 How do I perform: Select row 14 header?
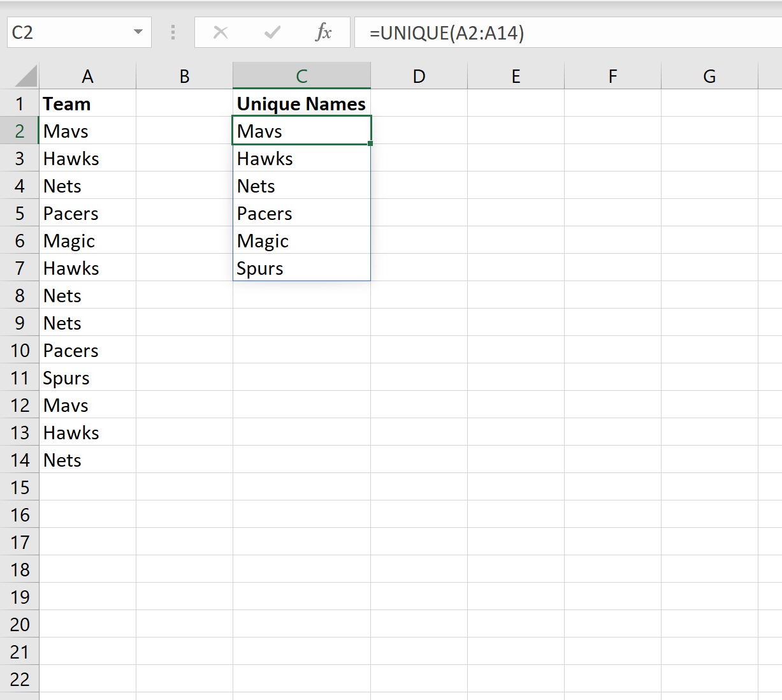click(20, 460)
